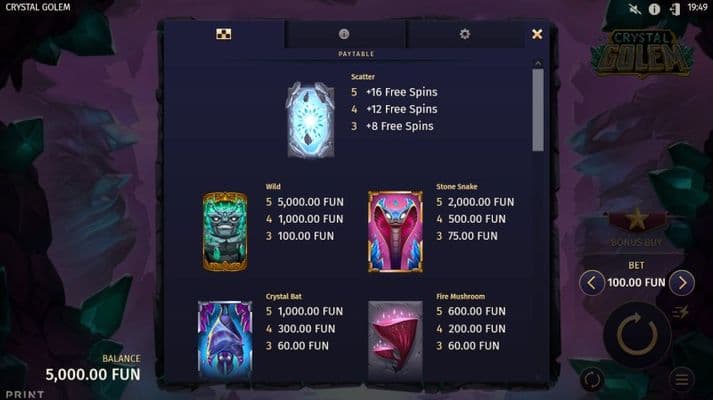This screenshot has width=713, height=400.
Task: Spin the reels with the circular arrow button
Action: (x=637, y=335)
